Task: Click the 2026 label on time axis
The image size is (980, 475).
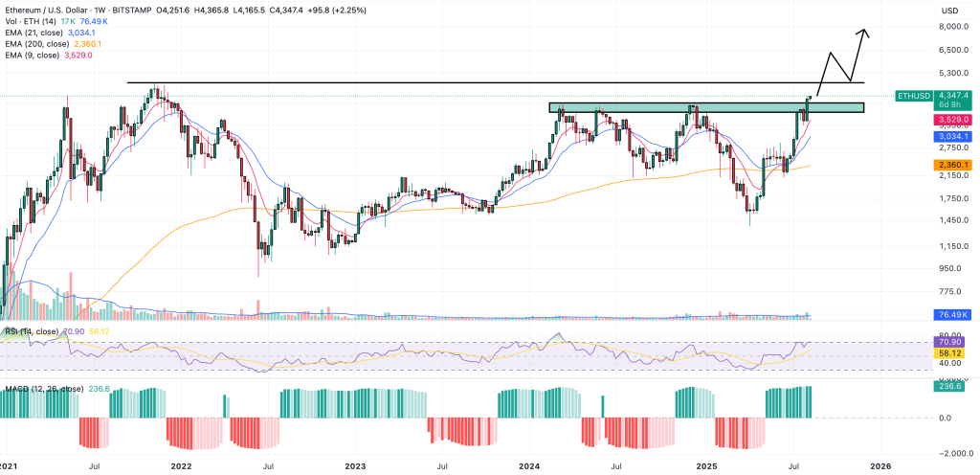Action: 880,466
